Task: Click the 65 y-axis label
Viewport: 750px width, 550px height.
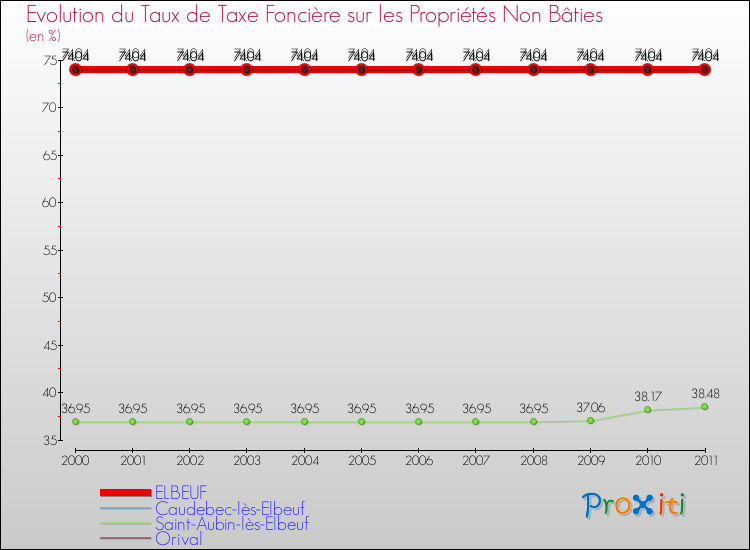Action: point(50,156)
